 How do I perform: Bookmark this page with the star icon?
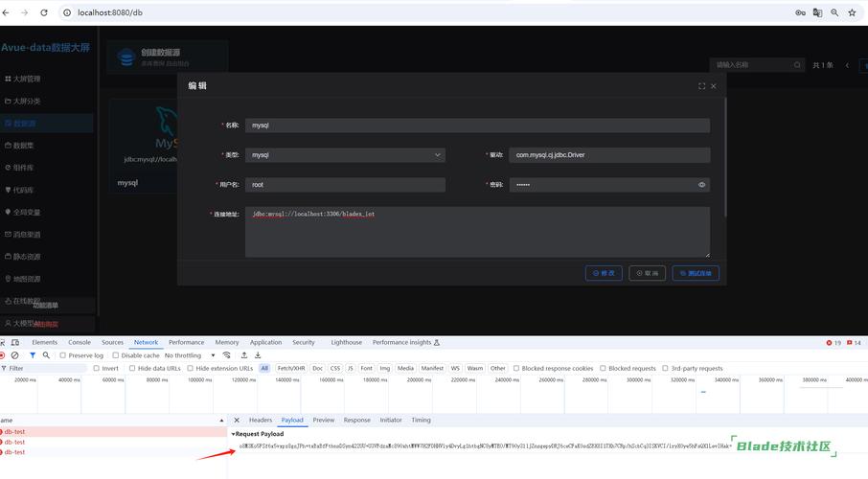pyautogui.click(x=852, y=12)
